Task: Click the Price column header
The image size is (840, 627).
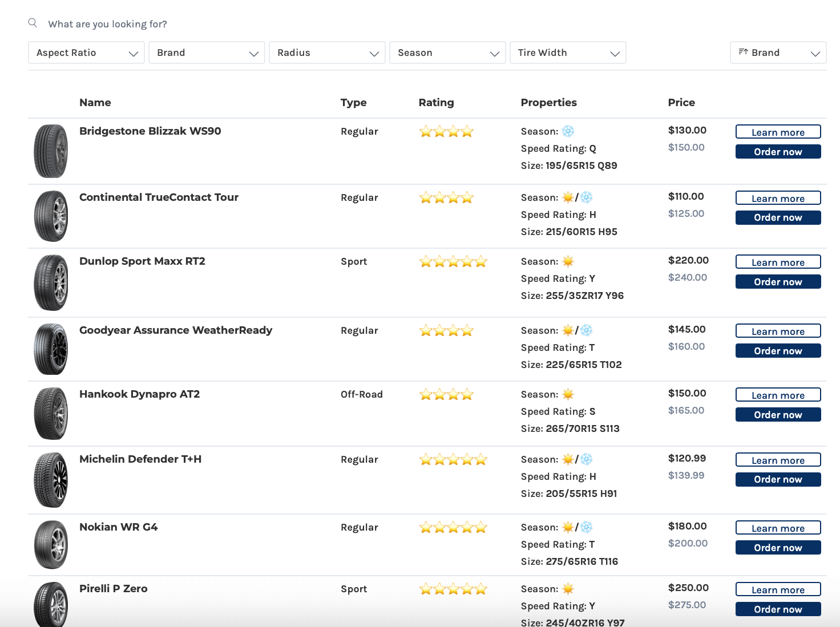Action: pyautogui.click(x=681, y=102)
